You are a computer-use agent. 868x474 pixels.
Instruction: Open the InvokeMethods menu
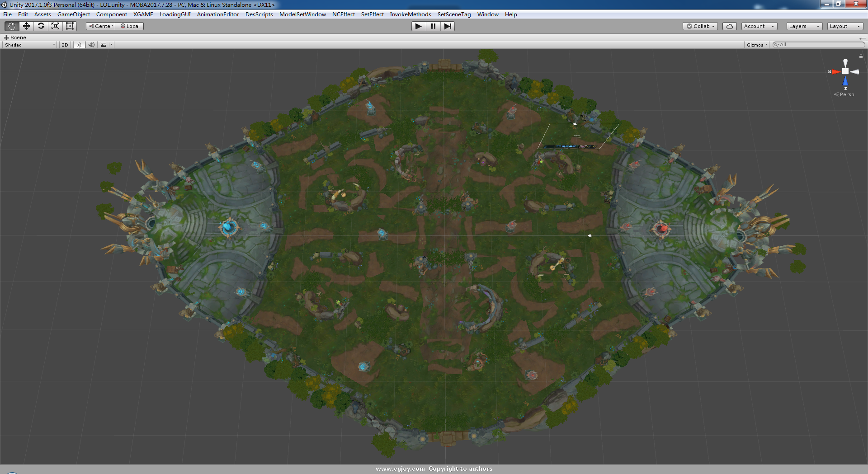coord(410,14)
